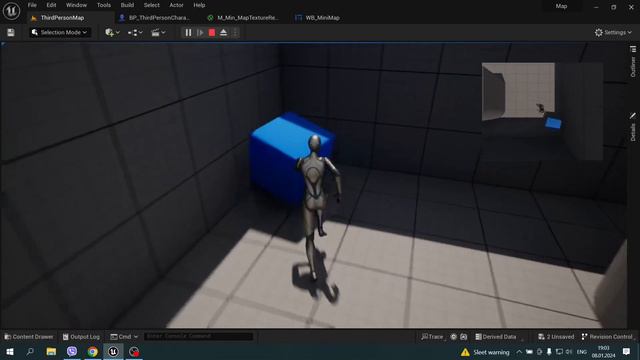Open the Windows notification center
Screen dimensions: 640x360
point(627,352)
